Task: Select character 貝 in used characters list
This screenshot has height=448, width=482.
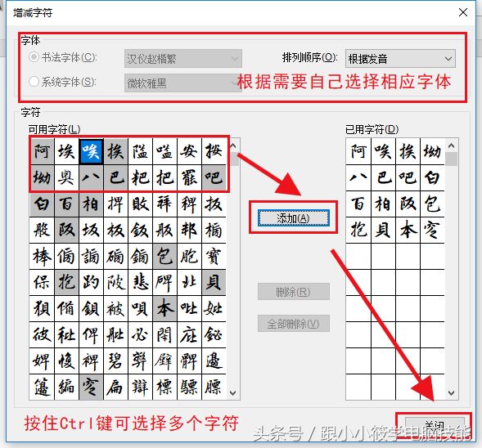Action: tap(383, 230)
